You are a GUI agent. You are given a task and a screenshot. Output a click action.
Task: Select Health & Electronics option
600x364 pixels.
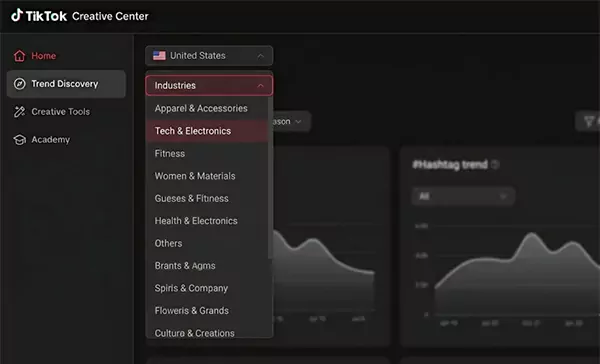point(207,221)
